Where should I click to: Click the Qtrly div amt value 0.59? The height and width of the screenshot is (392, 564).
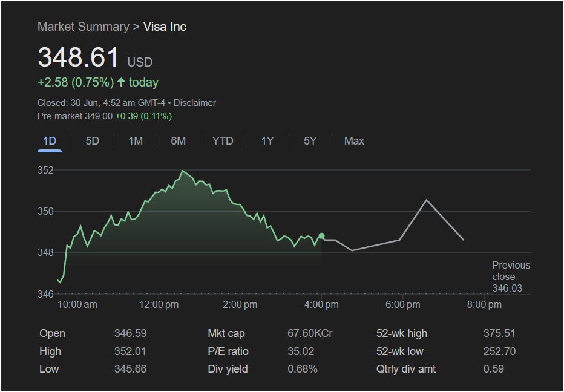494,369
